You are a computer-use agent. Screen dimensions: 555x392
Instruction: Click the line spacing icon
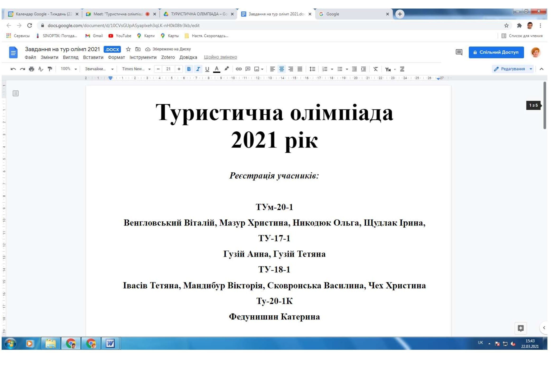tap(312, 69)
